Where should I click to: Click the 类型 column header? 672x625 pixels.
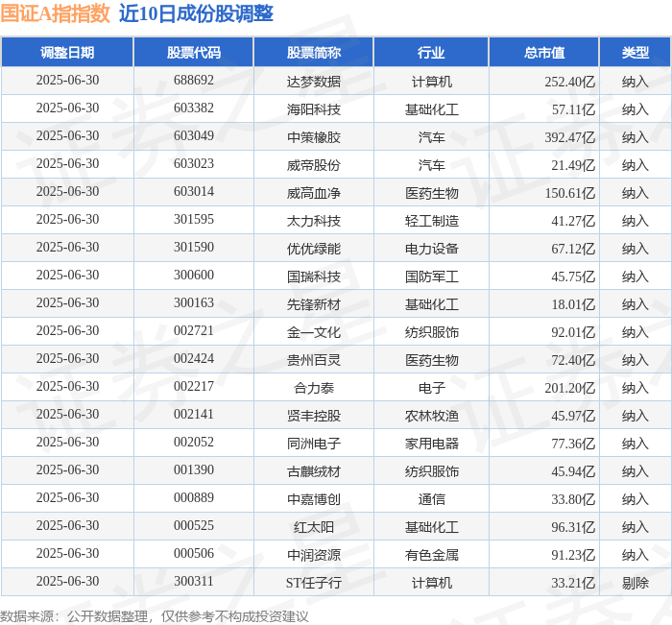(636, 52)
